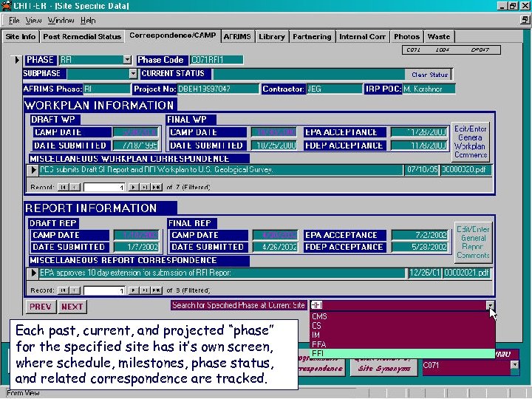Open the SUBPHASE dropdown
This screenshot has width=532, height=399.
(x=133, y=74)
